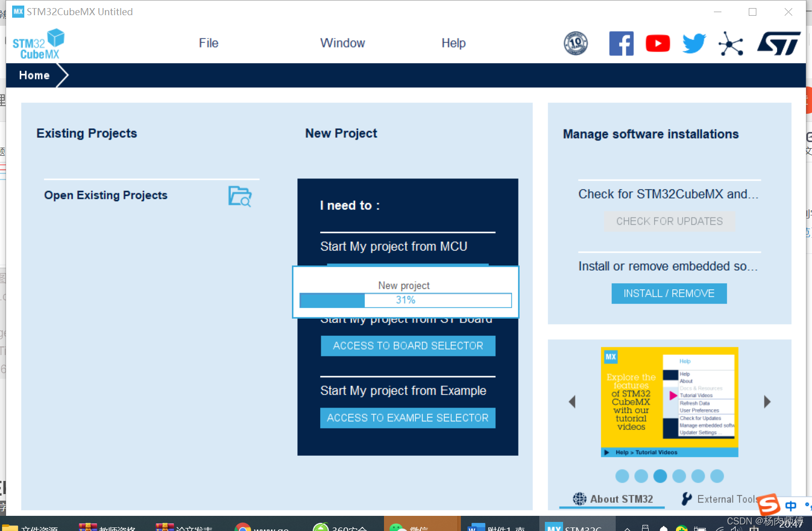812x531 pixels.
Task: Open the tutorial videos thumbnail
Action: [669, 402]
